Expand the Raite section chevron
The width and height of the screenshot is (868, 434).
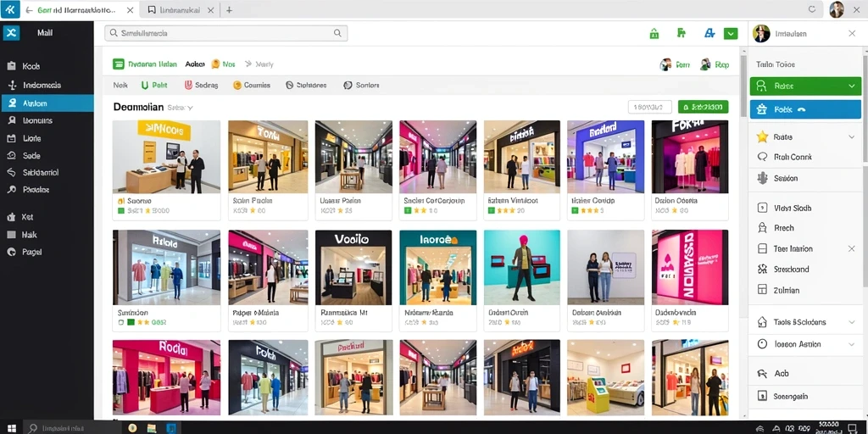pyautogui.click(x=851, y=136)
